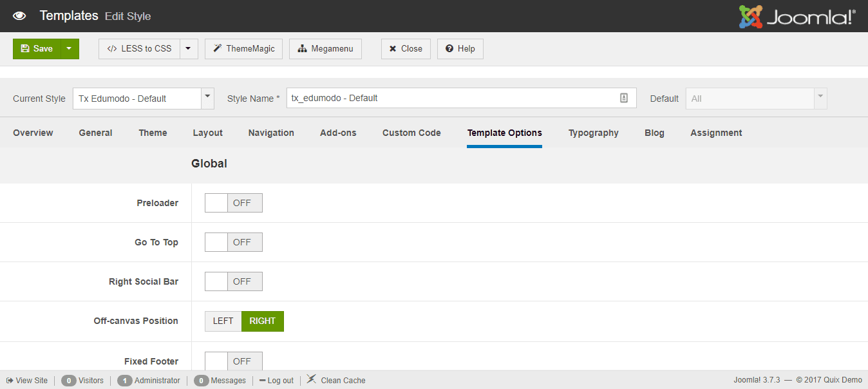Enable the Go To Top switch
Screen dimensions: 868x389
[233, 242]
